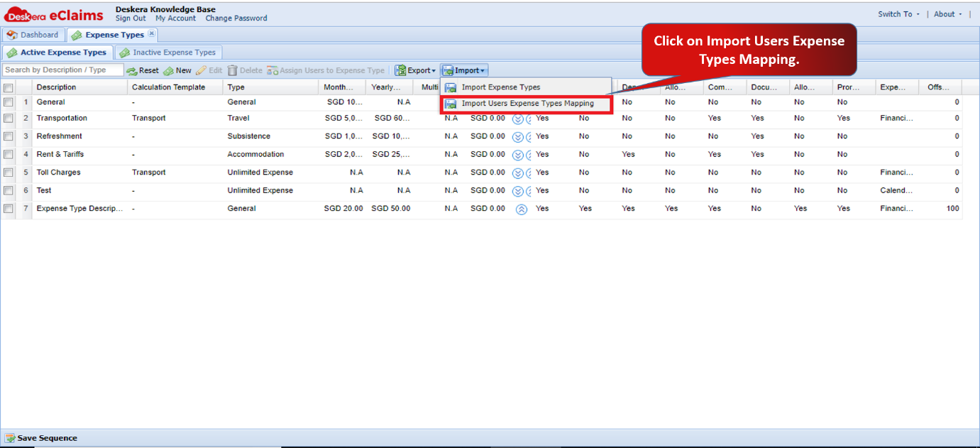The width and height of the screenshot is (980, 448).
Task: Click the Subsistence type cell
Action: point(271,136)
